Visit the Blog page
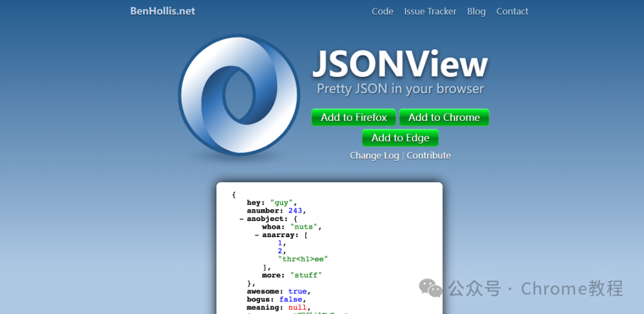 476,11
